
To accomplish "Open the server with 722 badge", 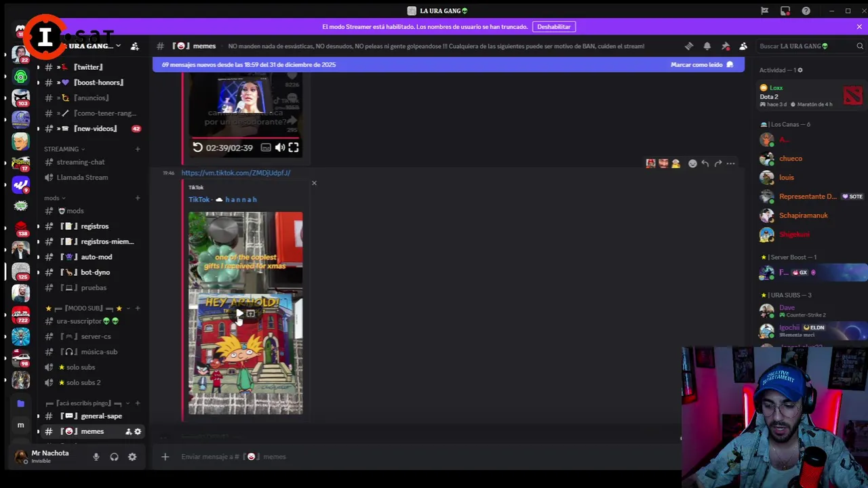I will pyautogui.click(x=20, y=314).
